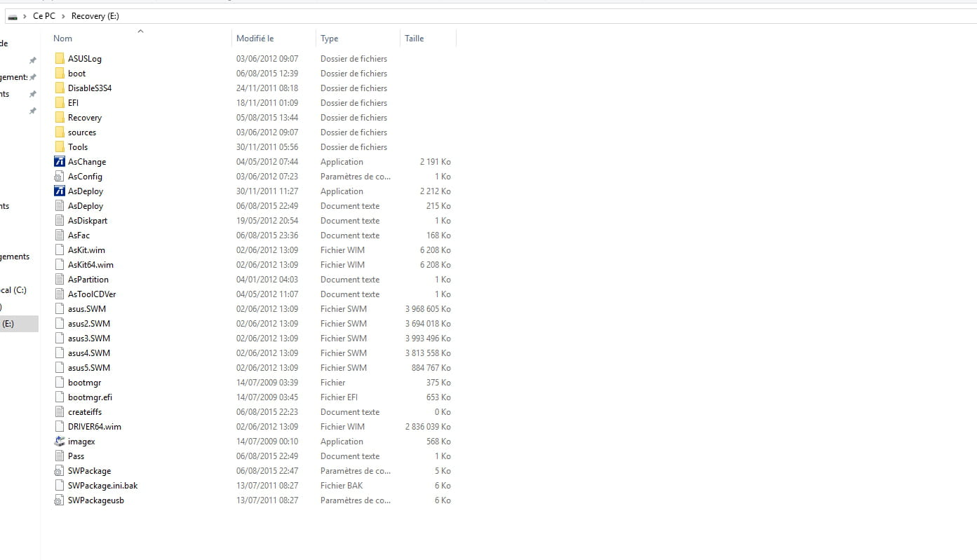Click the SWPackageusb settings file icon
Screen dimensions: 977x560
click(60, 500)
